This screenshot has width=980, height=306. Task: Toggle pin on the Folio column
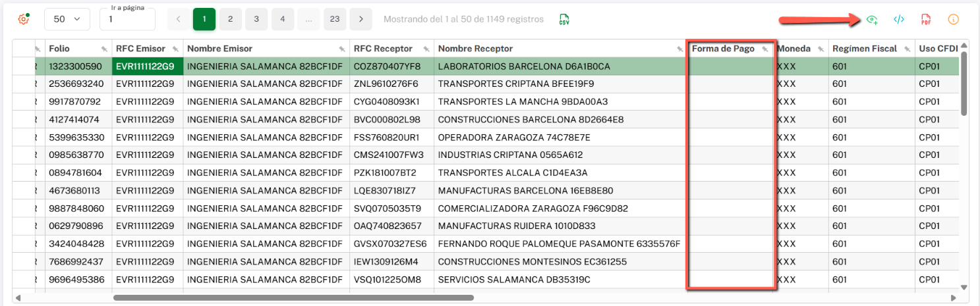pos(104,49)
